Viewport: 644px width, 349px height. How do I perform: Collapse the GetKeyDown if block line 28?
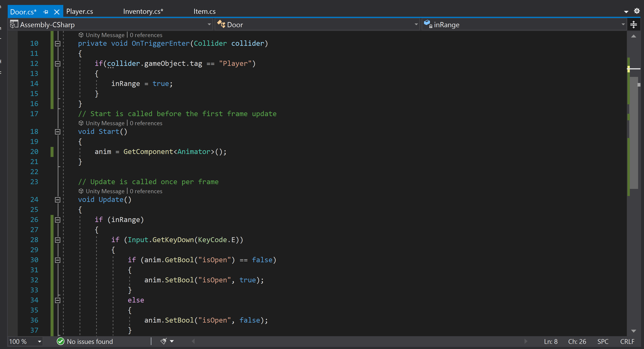tap(58, 240)
